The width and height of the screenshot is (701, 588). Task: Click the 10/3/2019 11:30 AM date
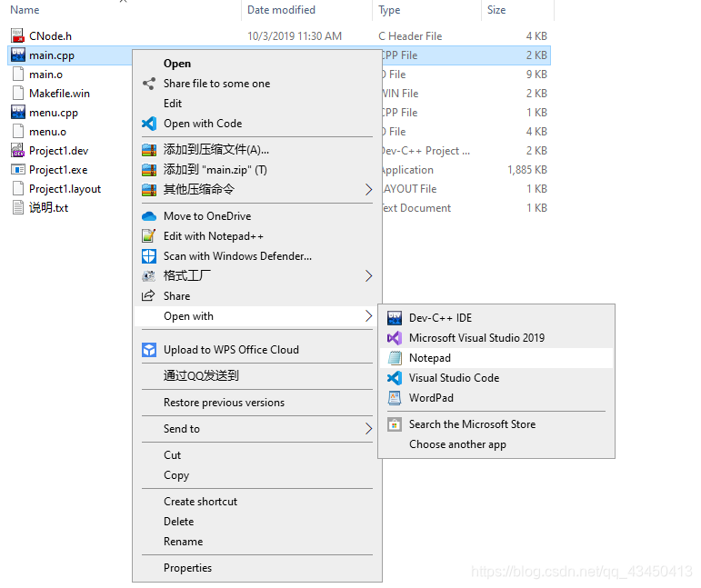coord(295,35)
